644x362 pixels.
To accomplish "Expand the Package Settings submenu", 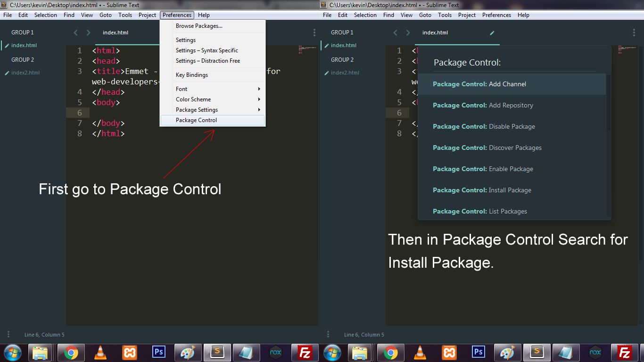I will pyautogui.click(x=213, y=110).
